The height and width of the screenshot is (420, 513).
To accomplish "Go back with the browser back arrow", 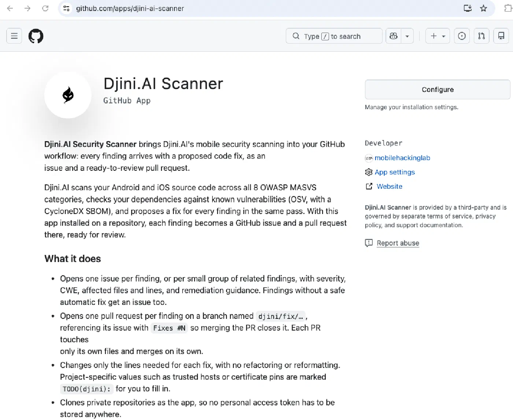I will [10, 8].
